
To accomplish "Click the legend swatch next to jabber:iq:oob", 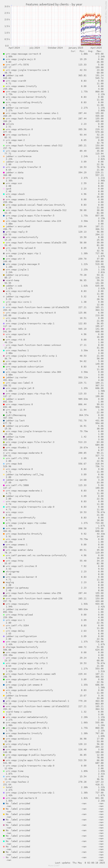I will pos(4,75).
